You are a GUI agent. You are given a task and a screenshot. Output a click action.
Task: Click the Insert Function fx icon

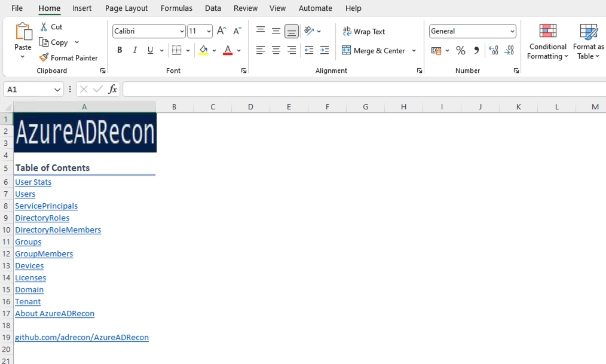tap(112, 90)
